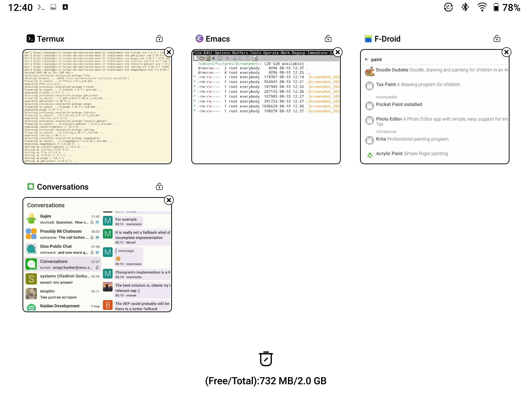Dismiss the Termux card with its X

(x=169, y=52)
